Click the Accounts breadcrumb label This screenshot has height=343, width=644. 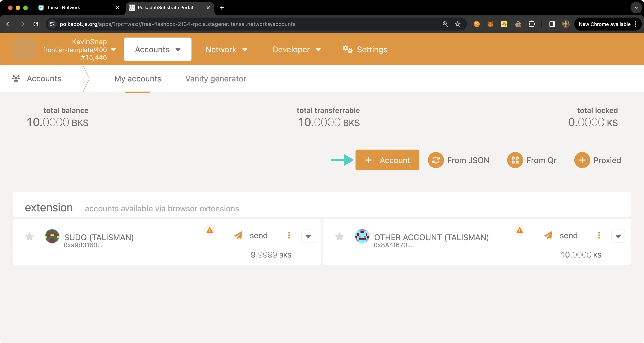pyautogui.click(x=44, y=78)
